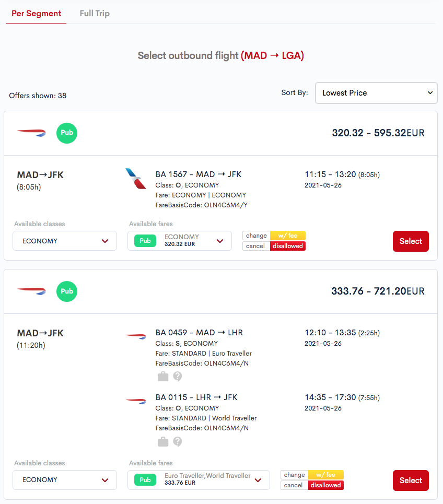443x504 pixels.
Task: Select the 320.32 EUR direct flight
Action: pos(411,241)
